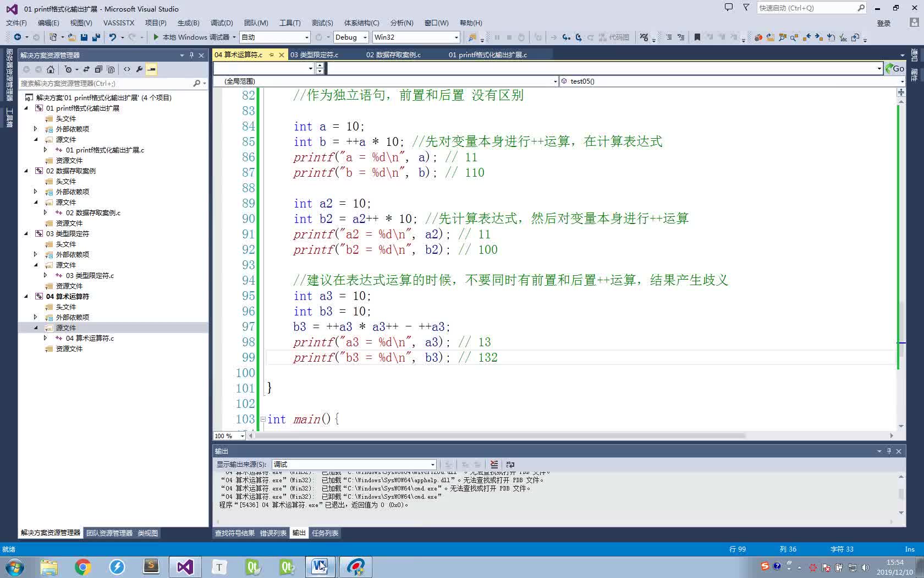The height and width of the screenshot is (578, 924).
Task: Click the navigate backward arrow in toolbar
Action: (x=18, y=37)
